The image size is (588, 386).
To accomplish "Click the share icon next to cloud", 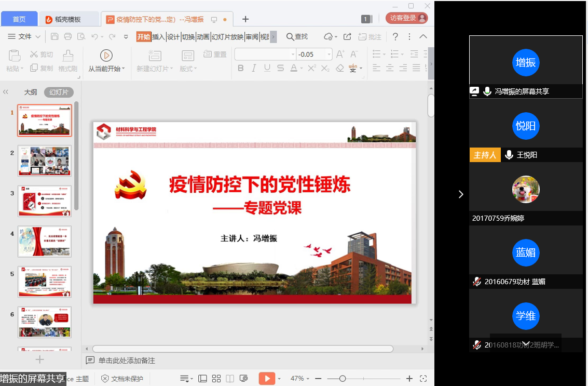I will tap(348, 36).
